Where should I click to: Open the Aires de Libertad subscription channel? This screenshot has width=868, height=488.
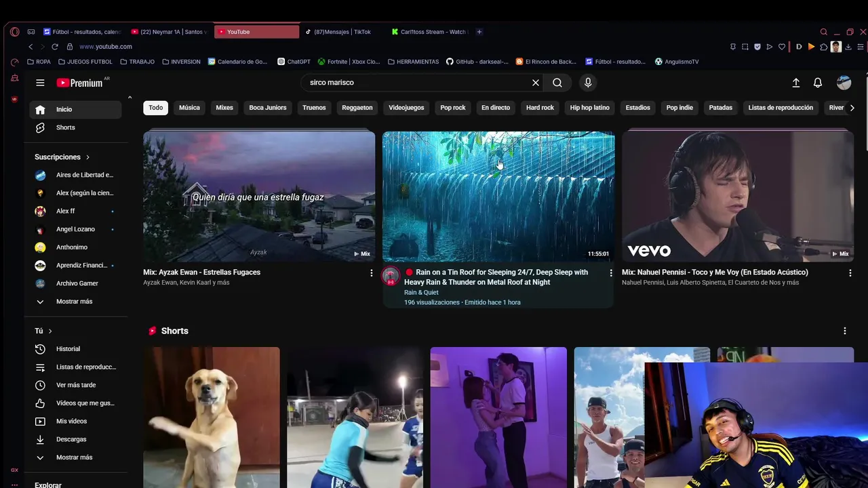(75, 175)
